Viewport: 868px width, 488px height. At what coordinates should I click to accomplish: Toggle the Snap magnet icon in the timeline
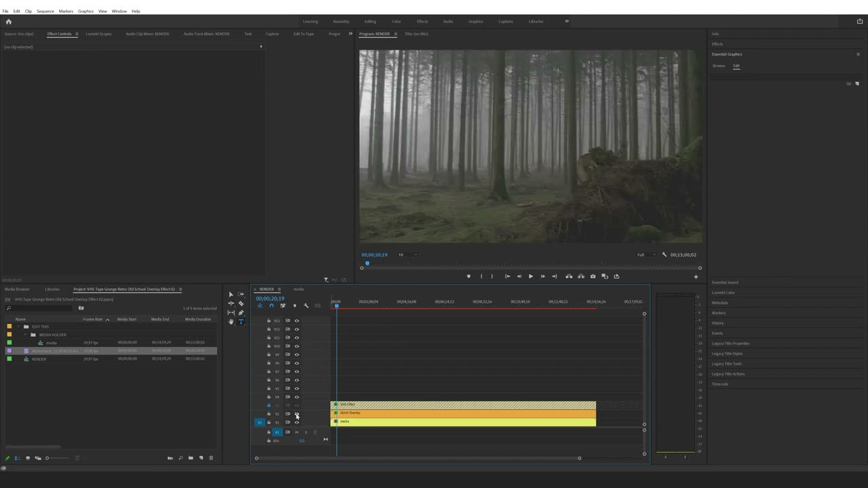271,304
